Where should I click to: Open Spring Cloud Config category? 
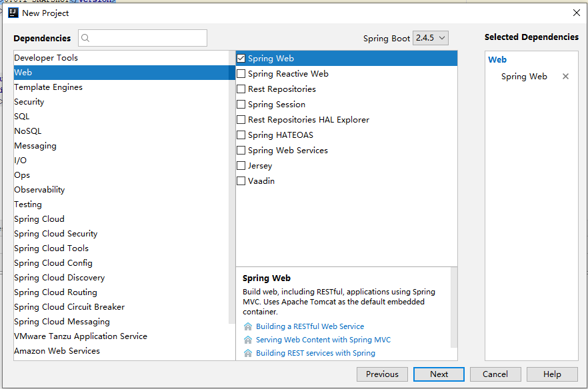(x=121, y=262)
